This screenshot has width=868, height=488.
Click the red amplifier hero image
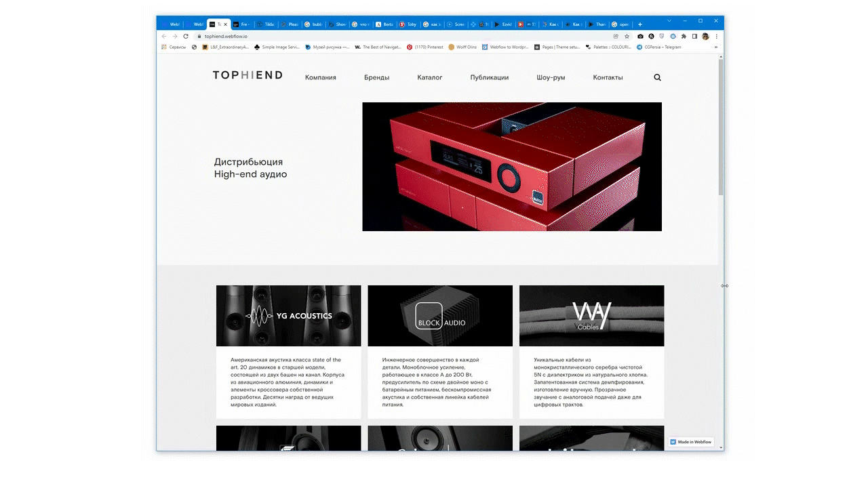click(x=512, y=167)
